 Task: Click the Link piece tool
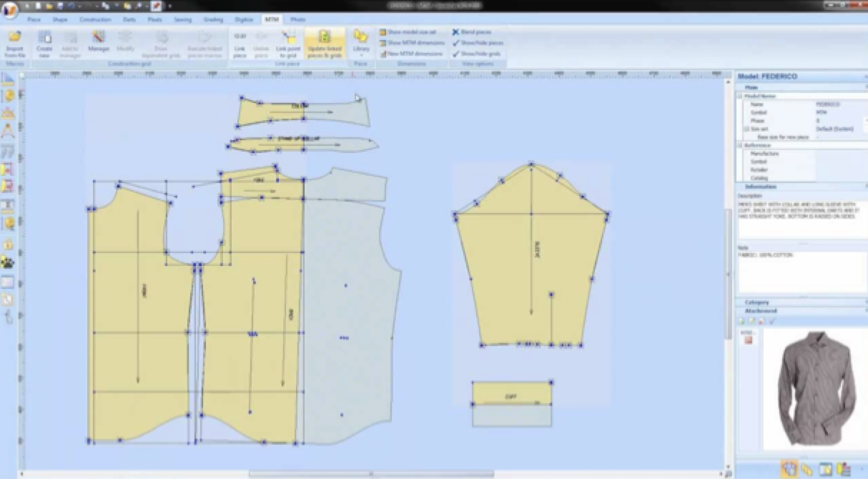pos(240,44)
